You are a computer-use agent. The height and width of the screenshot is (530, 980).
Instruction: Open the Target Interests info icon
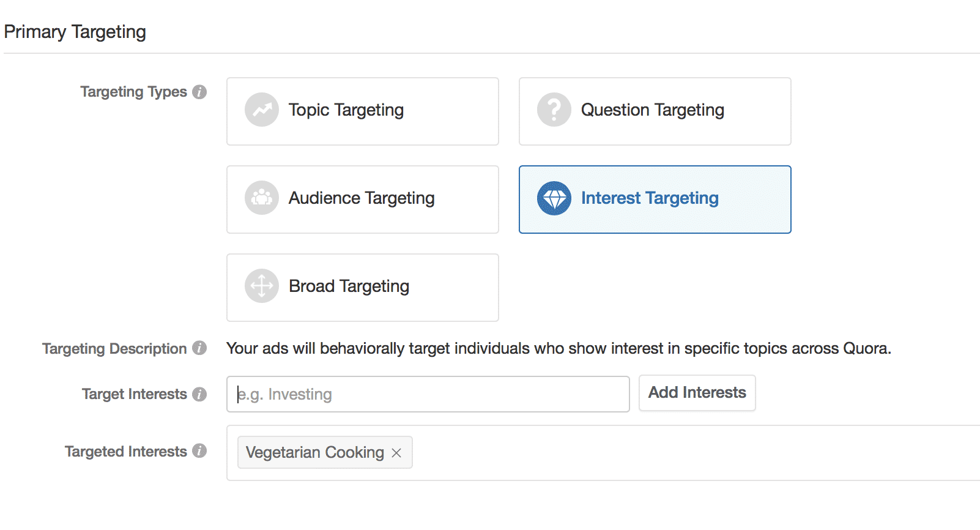[x=199, y=394]
